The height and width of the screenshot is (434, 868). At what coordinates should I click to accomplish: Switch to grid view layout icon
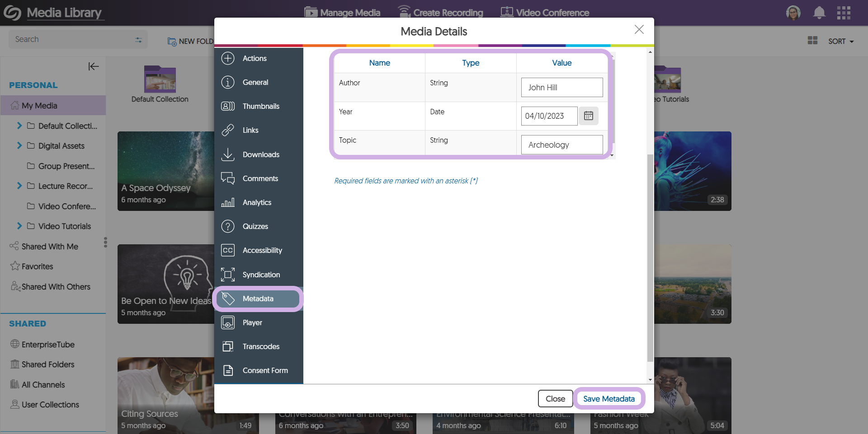coord(812,41)
